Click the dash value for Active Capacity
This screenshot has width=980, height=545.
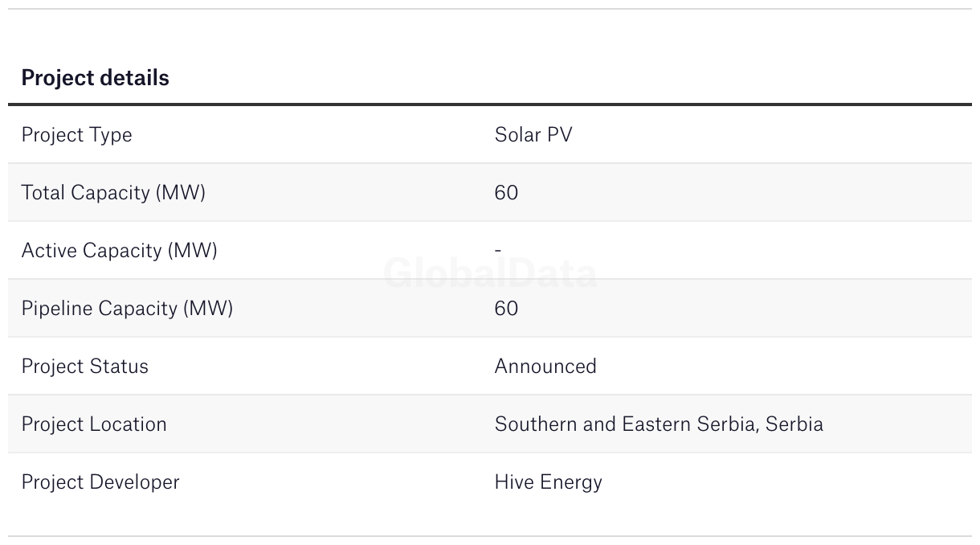(x=498, y=251)
